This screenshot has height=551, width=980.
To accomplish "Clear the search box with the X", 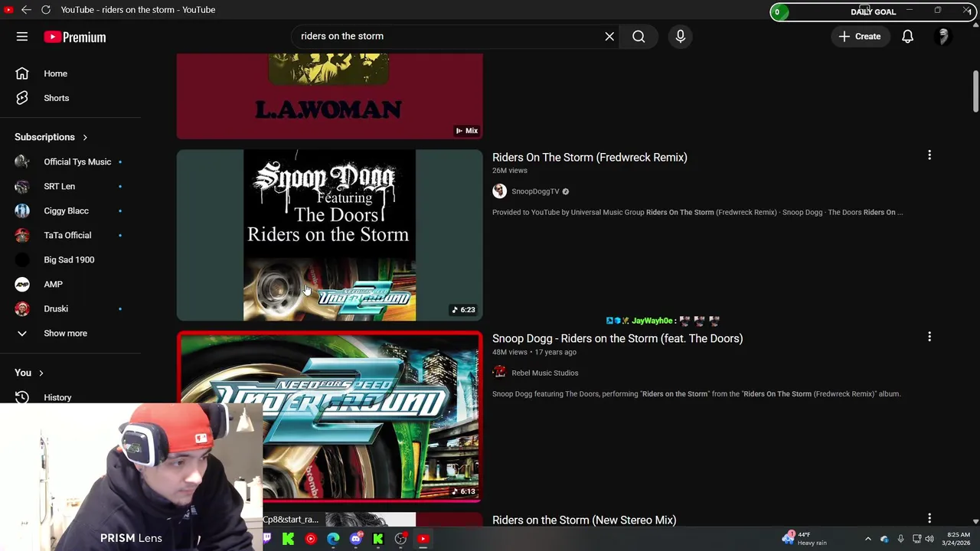I will click(x=609, y=37).
